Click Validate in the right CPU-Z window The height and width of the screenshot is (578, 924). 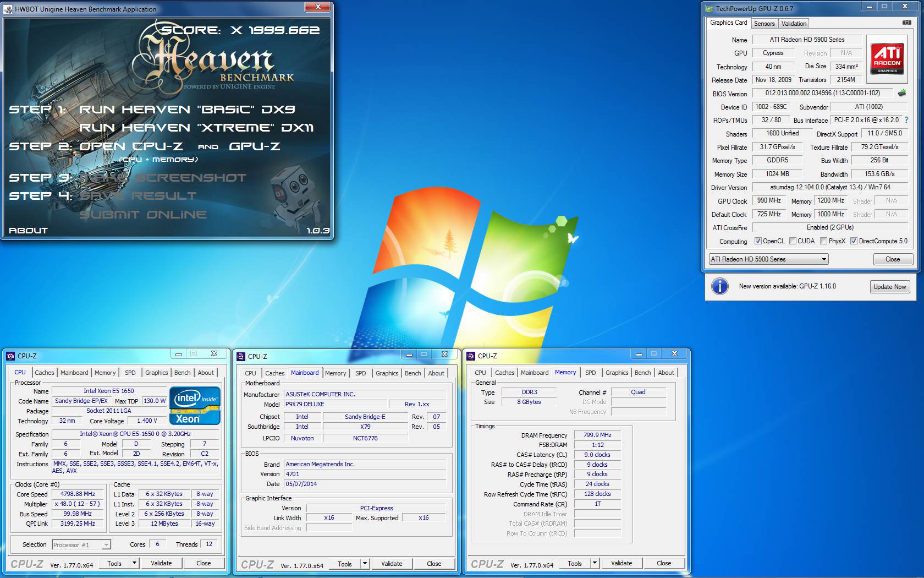[621, 563]
